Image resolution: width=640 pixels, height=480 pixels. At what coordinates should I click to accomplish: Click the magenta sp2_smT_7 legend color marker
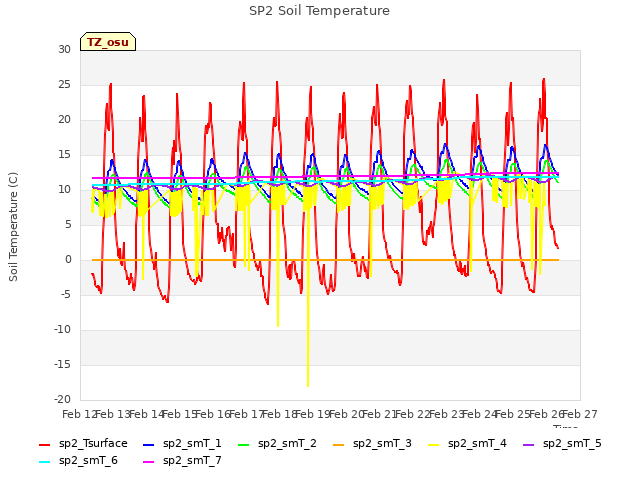tap(149, 462)
